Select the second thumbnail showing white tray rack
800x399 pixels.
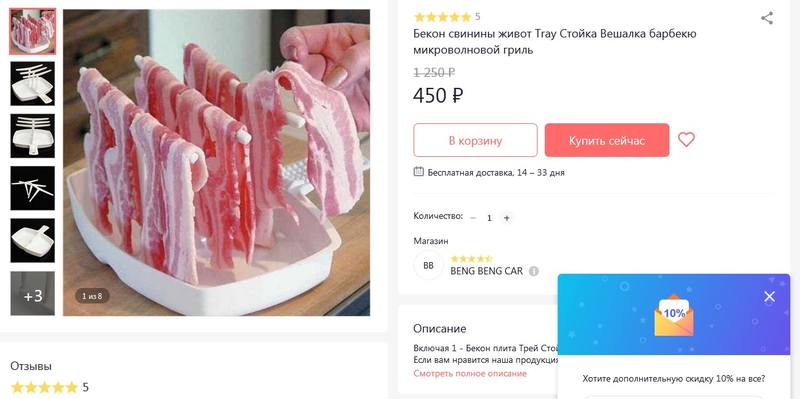[x=33, y=83]
